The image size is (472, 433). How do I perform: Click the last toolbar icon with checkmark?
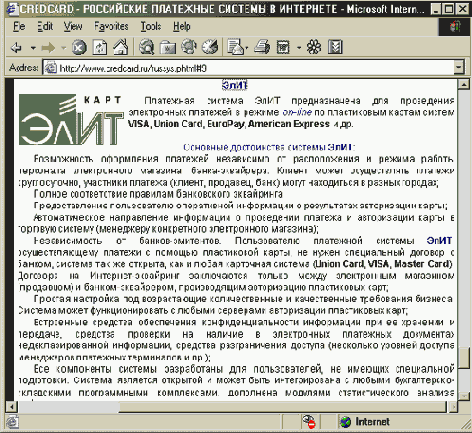[335, 47]
